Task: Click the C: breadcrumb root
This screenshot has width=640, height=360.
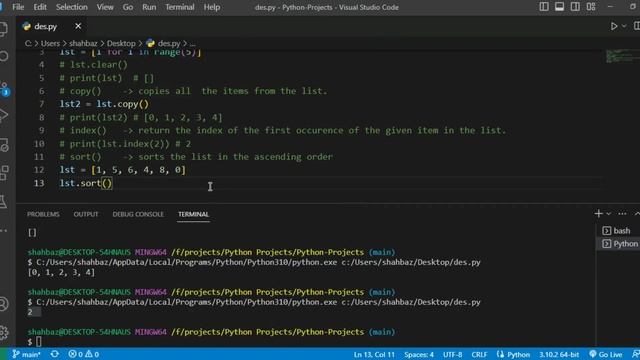Action: tap(28, 43)
